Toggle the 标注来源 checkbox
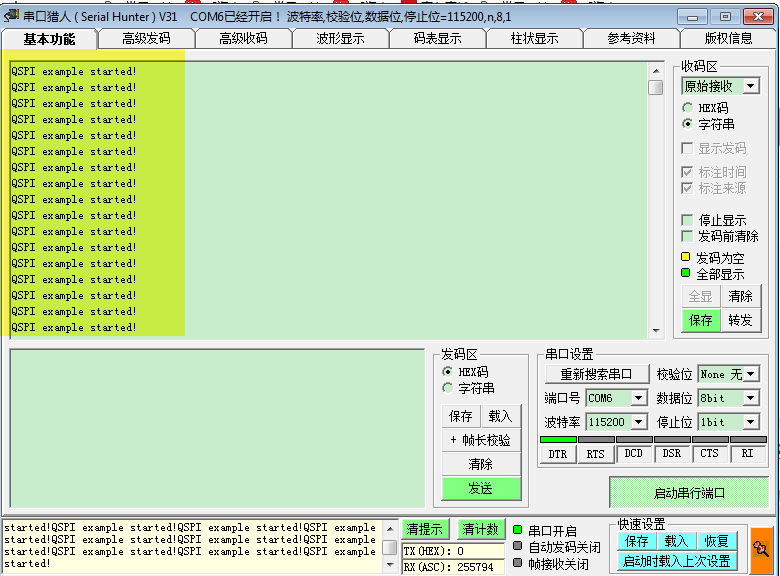Viewport: 780px width, 576px height. point(687,188)
